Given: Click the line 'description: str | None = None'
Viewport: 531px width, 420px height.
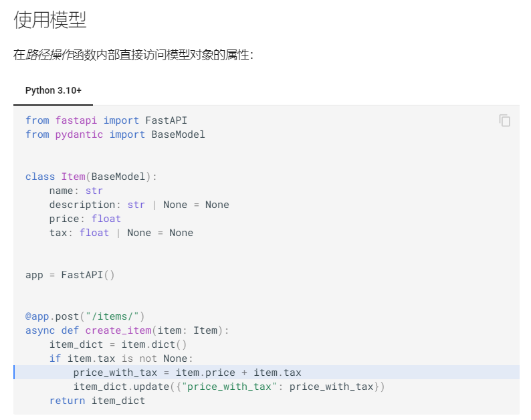Looking at the screenshot, I should (x=139, y=205).
